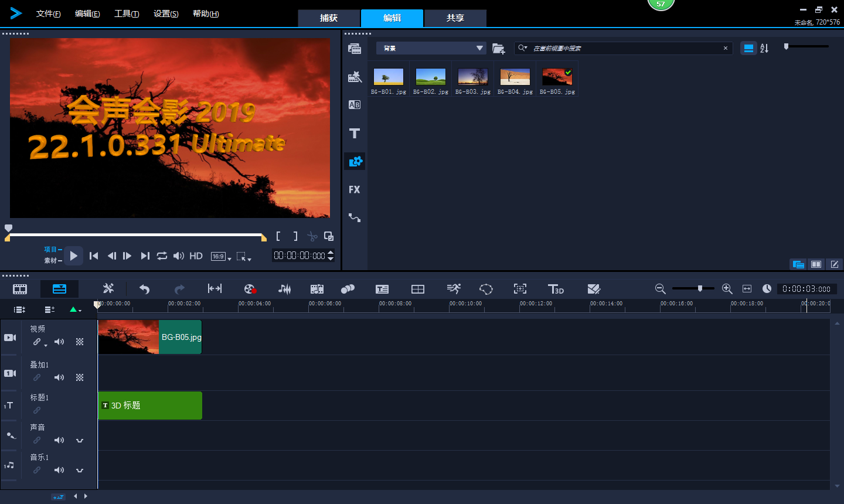844x504 pixels.
Task: Click the preview scrubber bar
Action: click(x=135, y=234)
